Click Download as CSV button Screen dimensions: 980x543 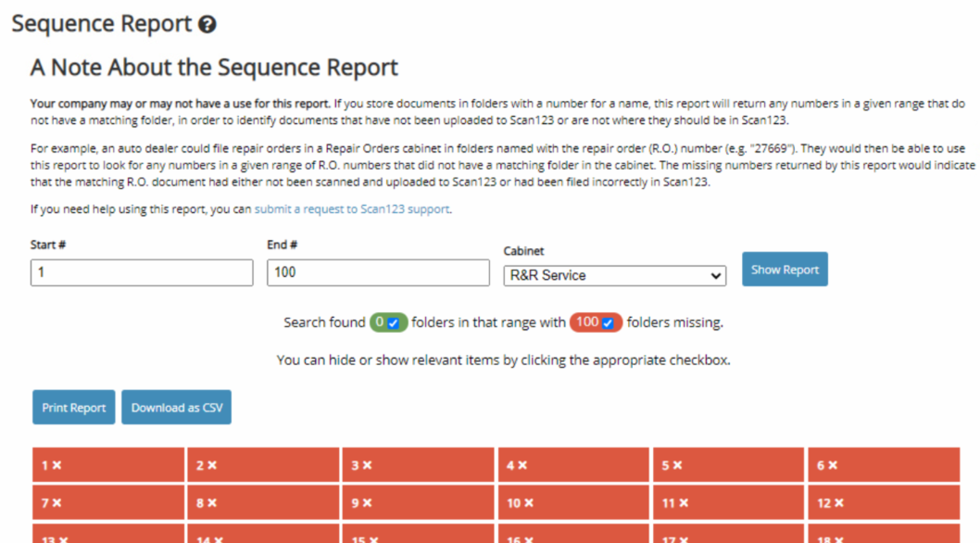click(x=176, y=408)
